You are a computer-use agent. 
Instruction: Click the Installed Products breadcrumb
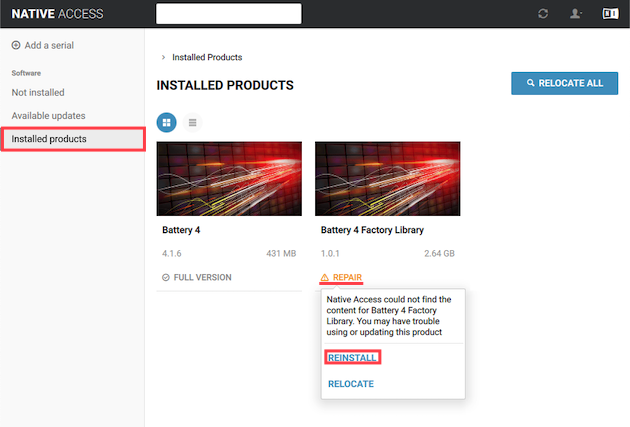(207, 57)
